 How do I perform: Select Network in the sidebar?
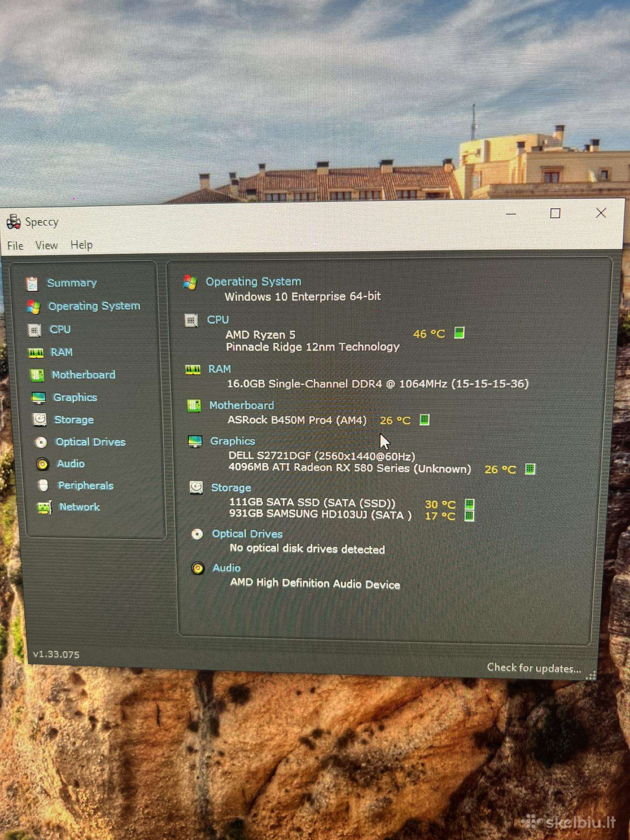[x=80, y=507]
